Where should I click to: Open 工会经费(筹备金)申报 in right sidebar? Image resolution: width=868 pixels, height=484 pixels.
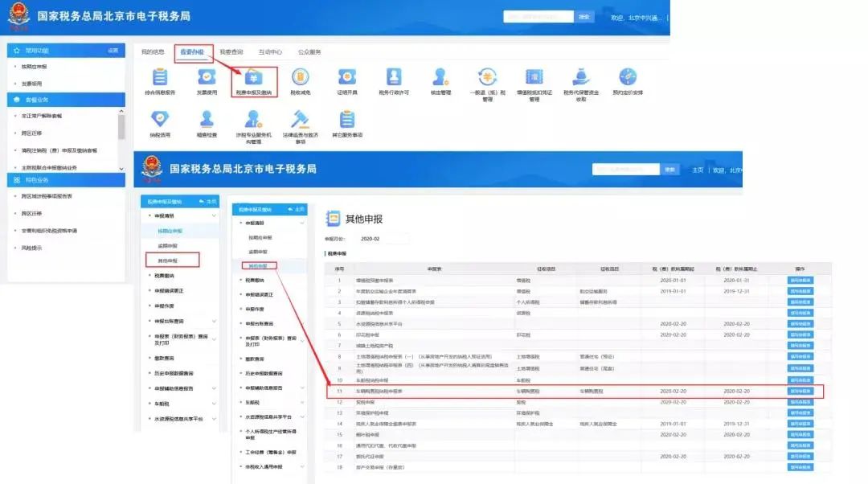271,453
